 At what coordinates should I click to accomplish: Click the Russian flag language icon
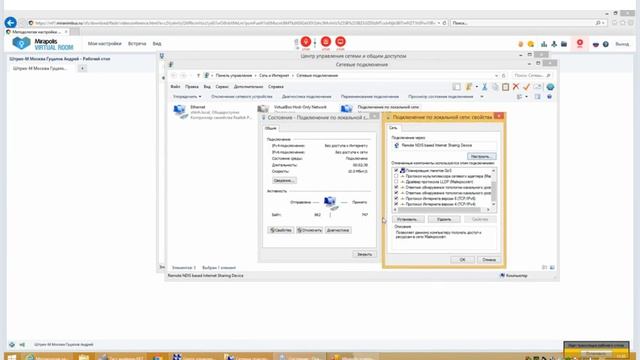click(596, 44)
